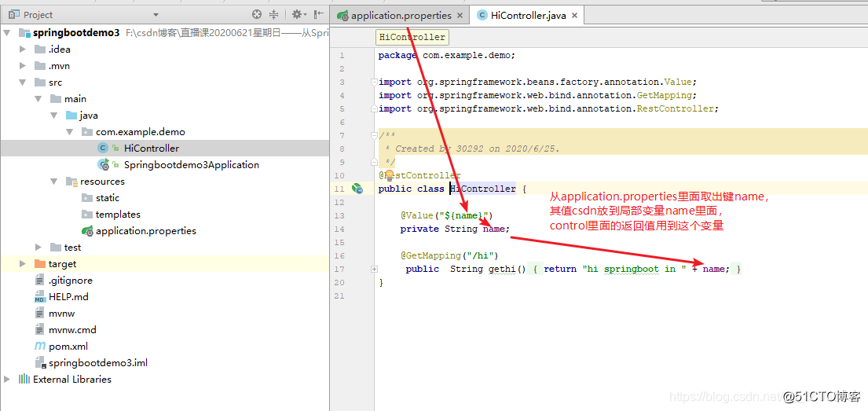868x411 pixels.
Task: Select the mvnw file
Action: coord(62,314)
